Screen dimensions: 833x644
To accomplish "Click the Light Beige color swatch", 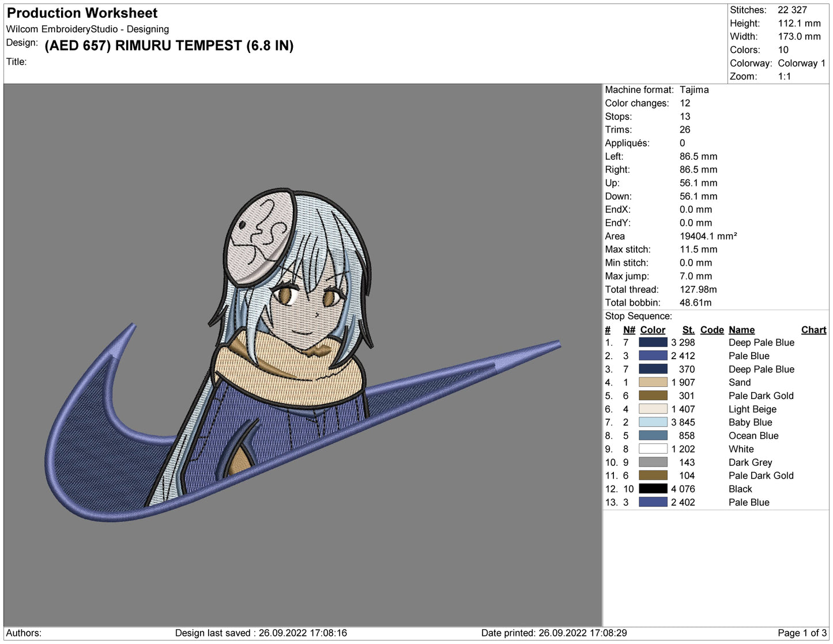I will tap(653, 409).
